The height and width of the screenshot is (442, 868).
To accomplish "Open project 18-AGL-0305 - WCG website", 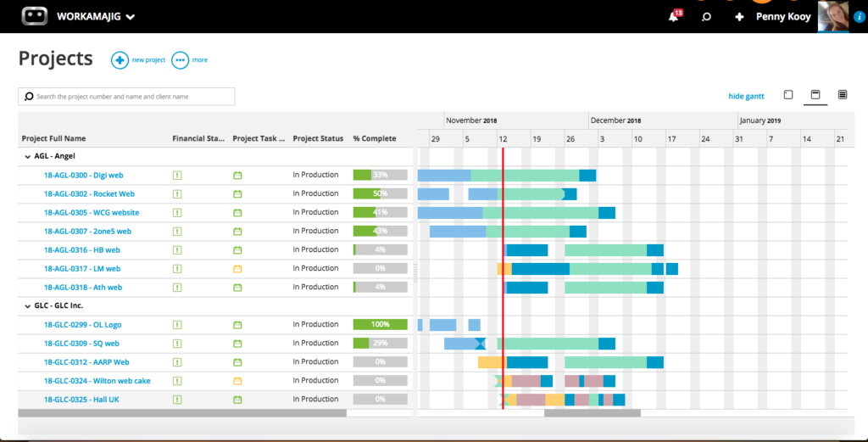I will point(92,213).
